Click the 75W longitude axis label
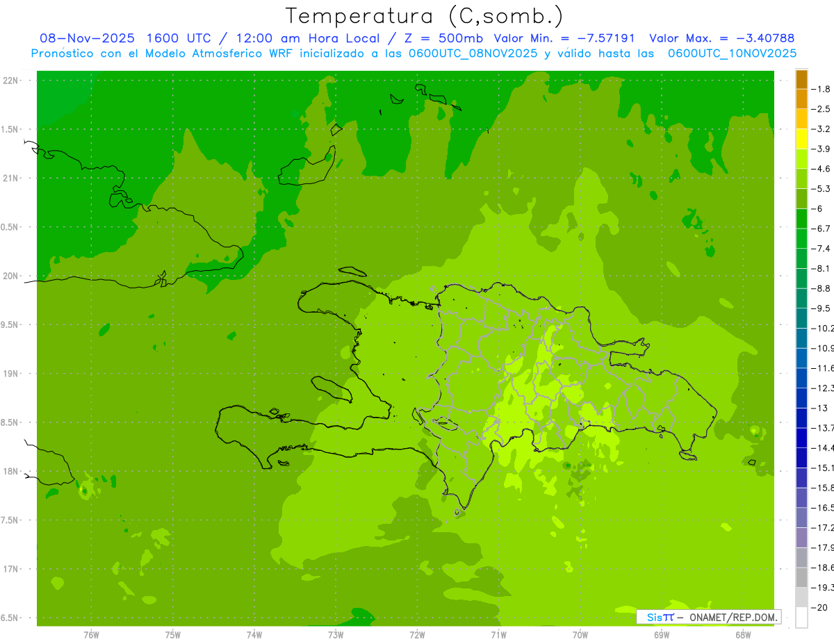Viewport: 834px width, 644px height. click(x=172, y=635)
